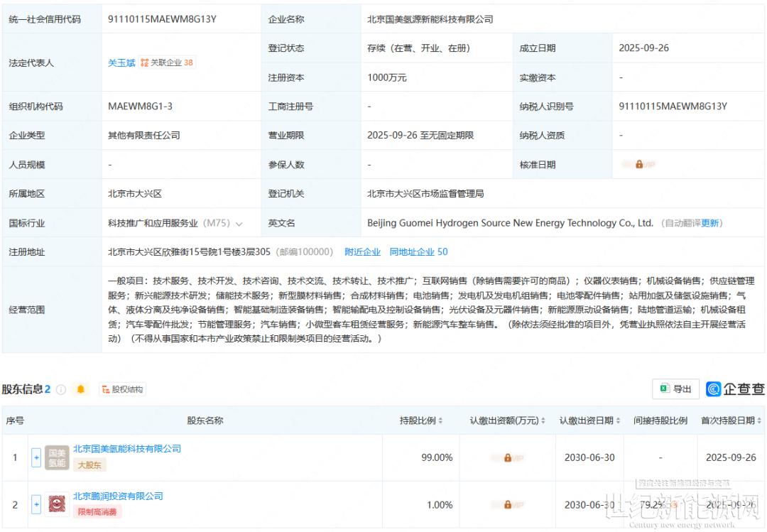
Task: Open legal representative 关玉斌 link
Action: 121,63
